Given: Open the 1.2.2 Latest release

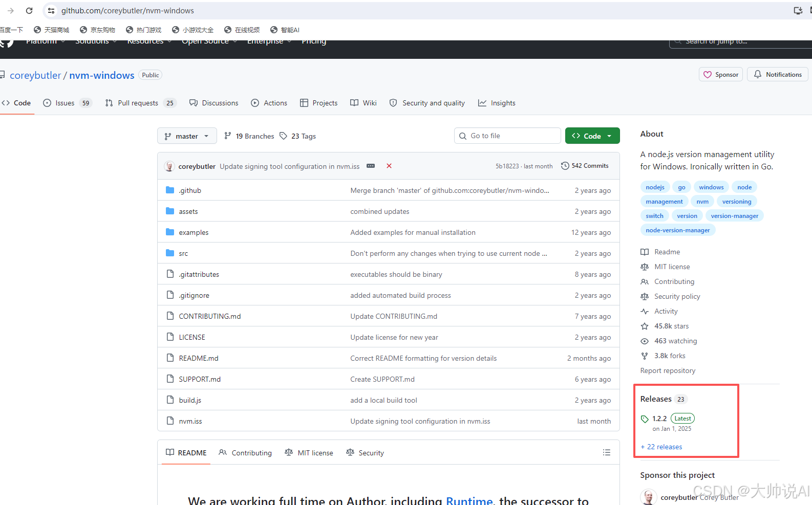Looking at the screenshot, I should 668,423.
